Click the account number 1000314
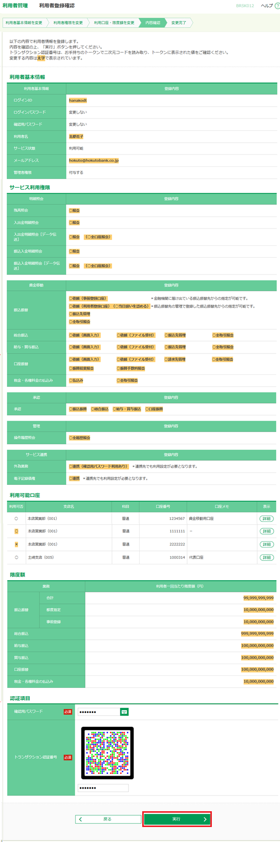This screenshot has width=280, height=868. (177, 557)
